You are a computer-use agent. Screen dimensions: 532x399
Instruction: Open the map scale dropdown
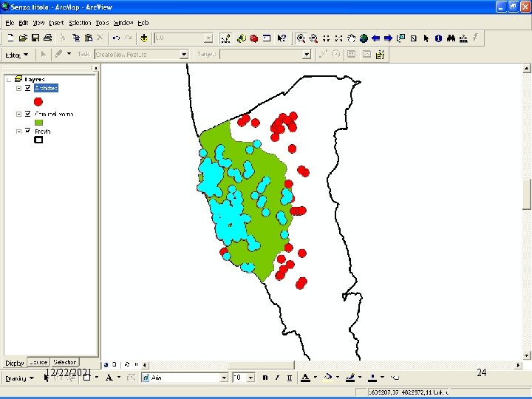pos(209,38)
